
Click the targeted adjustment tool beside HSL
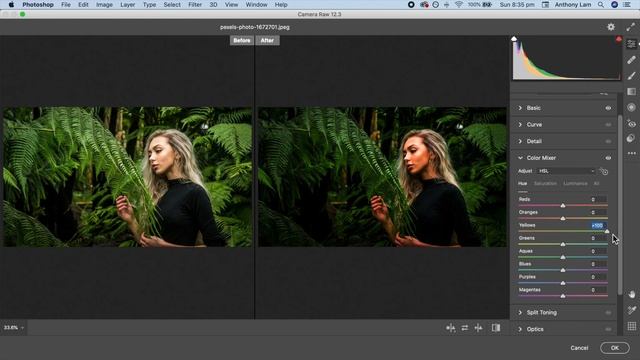(603, 171)
